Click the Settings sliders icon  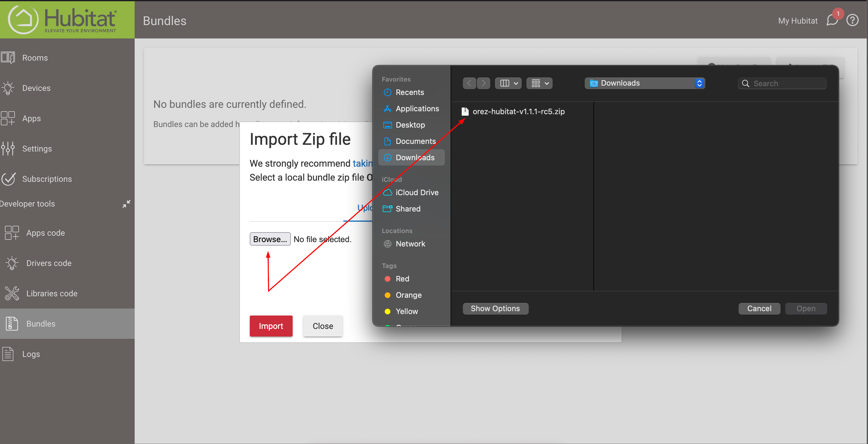8,149
